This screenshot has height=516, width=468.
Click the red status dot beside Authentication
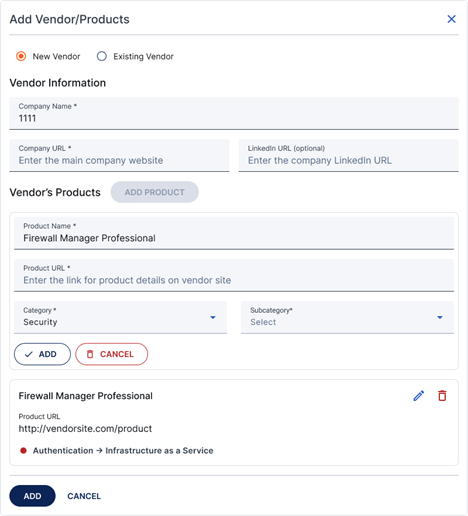pyautogui.click(x=23, y=451)
